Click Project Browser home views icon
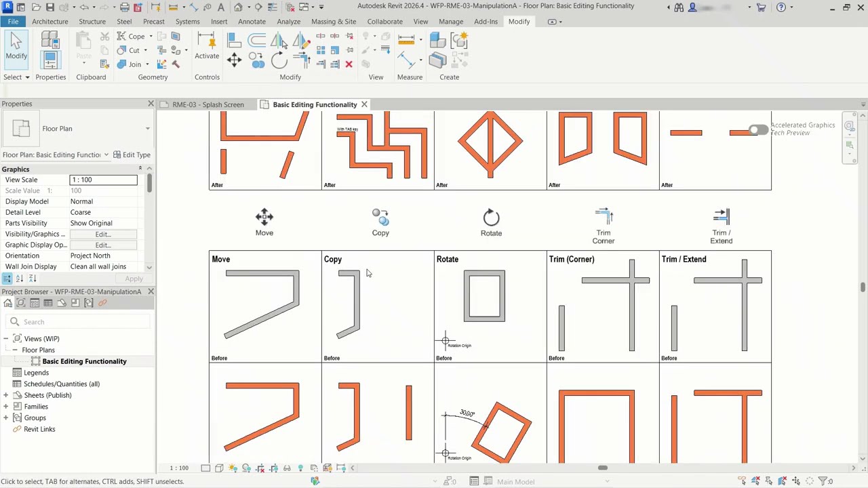Viewport: 868px width, 488px height. tap(7, 303)
